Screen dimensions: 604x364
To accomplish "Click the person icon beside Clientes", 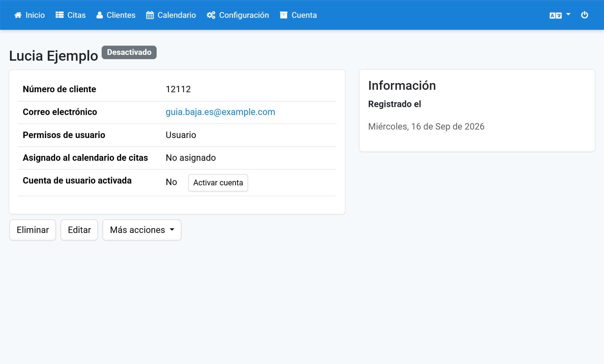I will 100,15.
